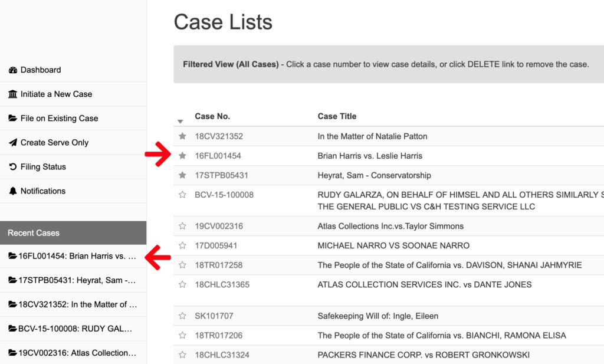The height and width of the screenshot is (364, 604).
Task: Click the Dashboard speedometer icon
Action: [13, 70]
